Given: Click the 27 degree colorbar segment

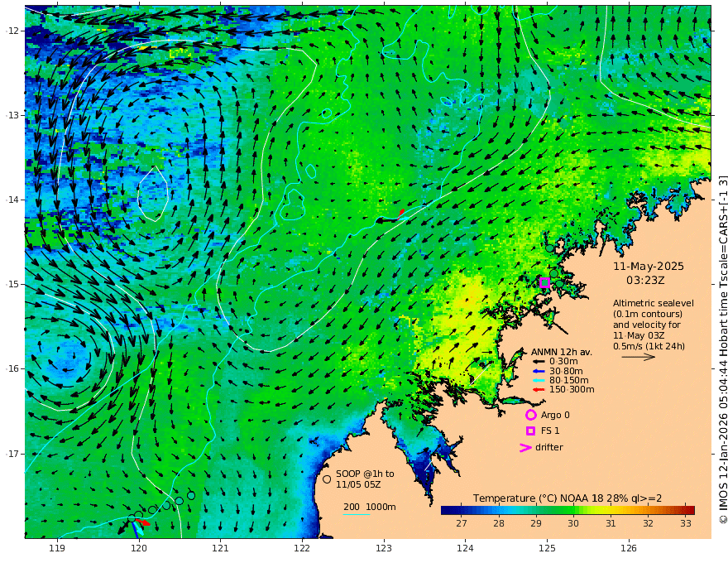Looking at the screenshot, I should [x=461, y=511].
